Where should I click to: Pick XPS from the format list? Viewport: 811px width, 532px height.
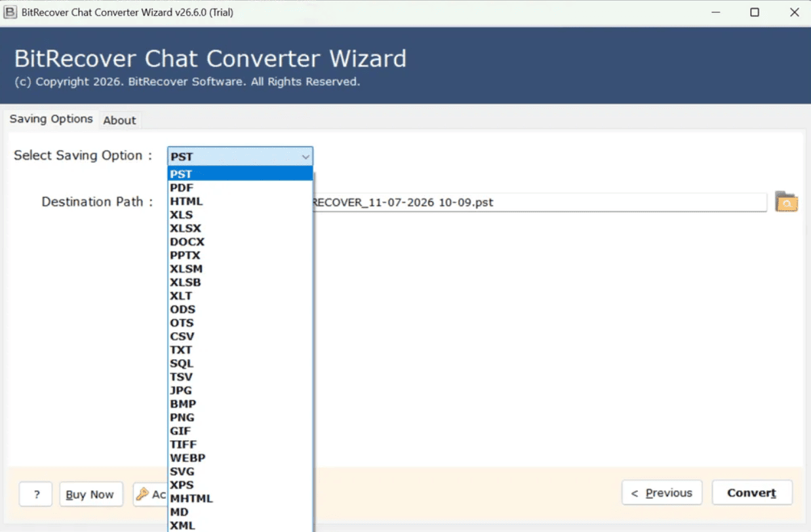coord(240,485)
